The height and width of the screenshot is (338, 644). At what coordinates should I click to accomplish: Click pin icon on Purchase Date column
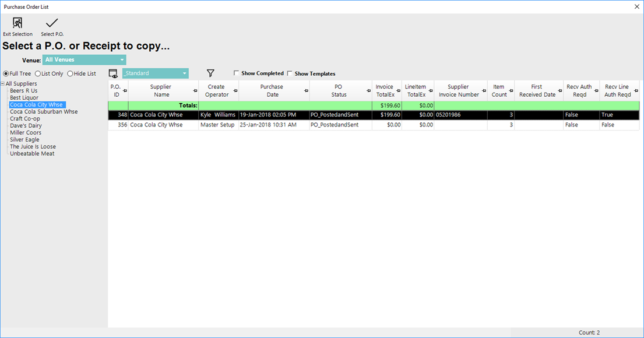(306, 91)
